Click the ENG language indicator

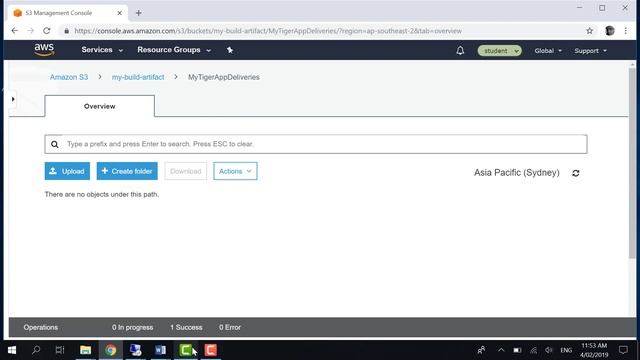click(x=566, y=350)
